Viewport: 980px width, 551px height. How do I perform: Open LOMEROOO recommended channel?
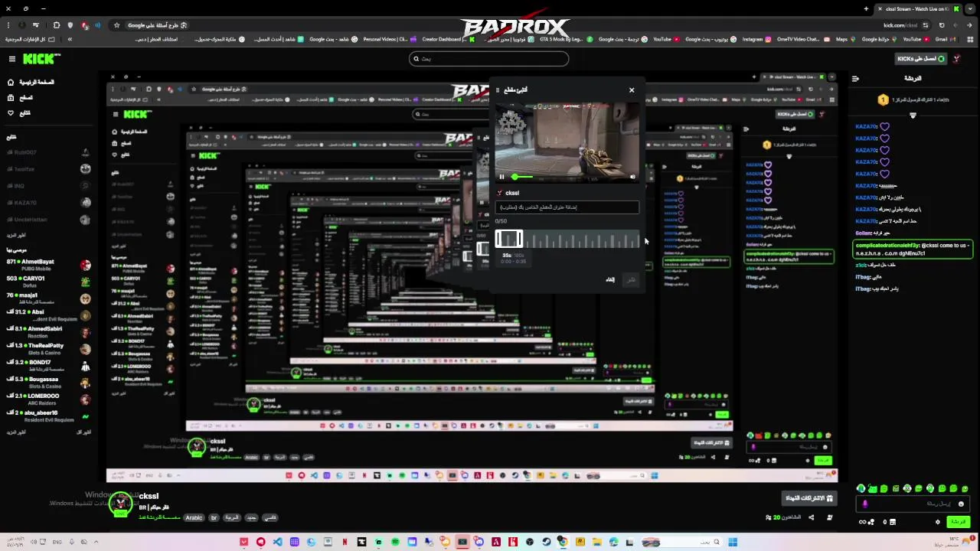48,399
